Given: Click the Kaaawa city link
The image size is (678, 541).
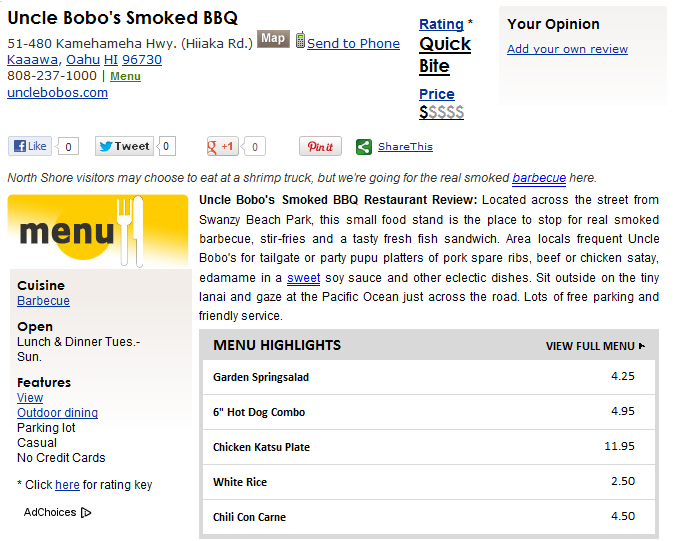Looking at the screenshot, I should pyautogui.click(x=32, y=60).
